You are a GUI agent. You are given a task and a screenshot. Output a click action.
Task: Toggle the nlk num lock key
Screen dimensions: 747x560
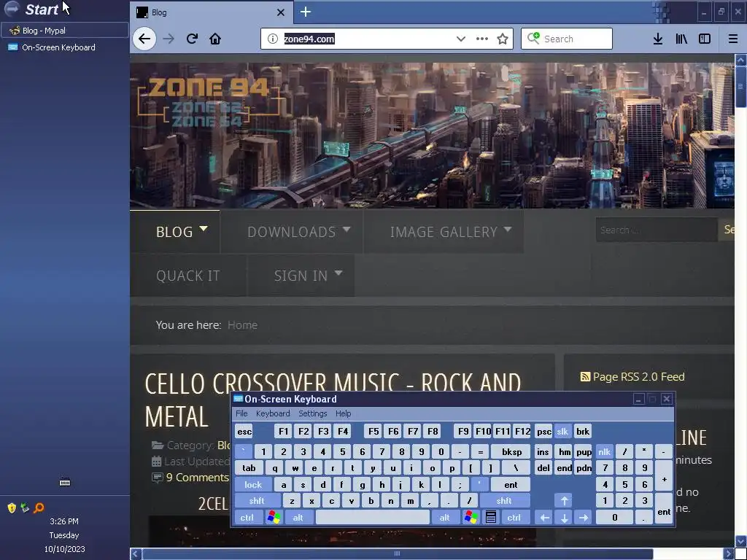[x=605, y=452]
